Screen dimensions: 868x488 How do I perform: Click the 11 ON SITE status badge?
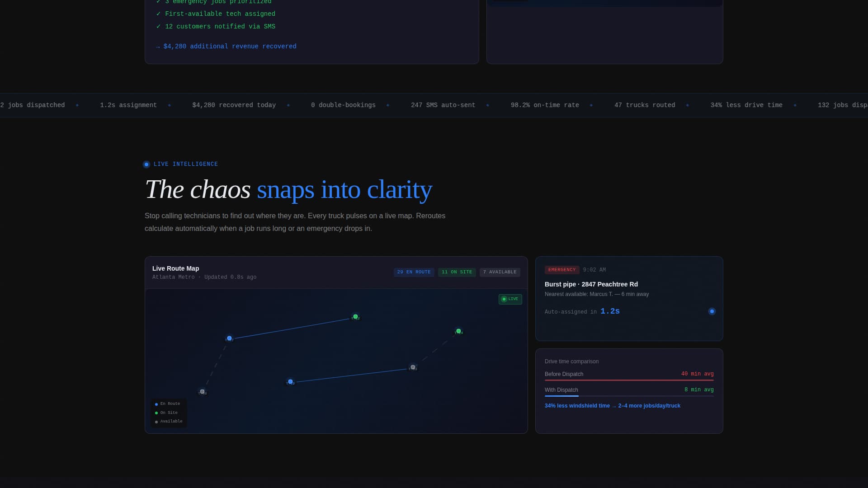point(457,272)
